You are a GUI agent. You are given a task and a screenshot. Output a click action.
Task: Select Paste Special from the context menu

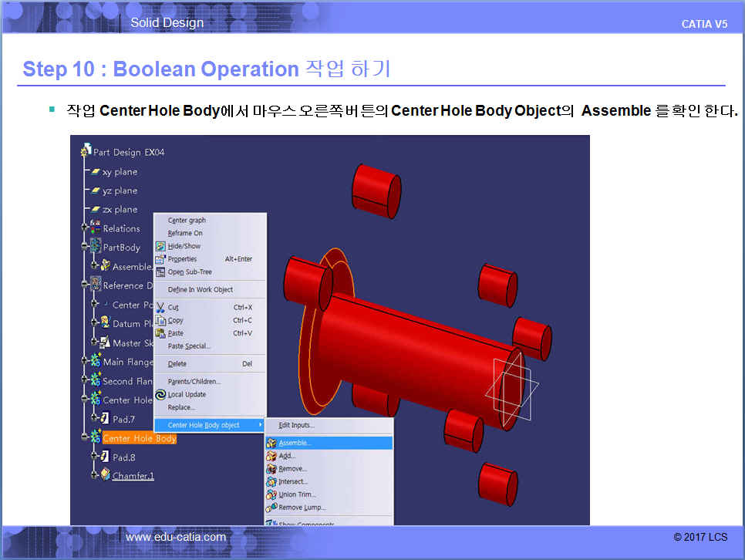(x=189, y=346)
